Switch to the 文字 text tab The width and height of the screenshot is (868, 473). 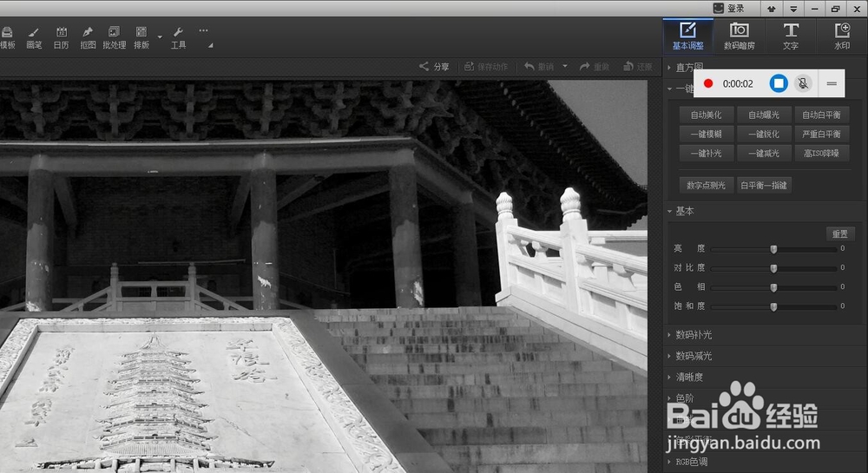click(x=791, y=36)
